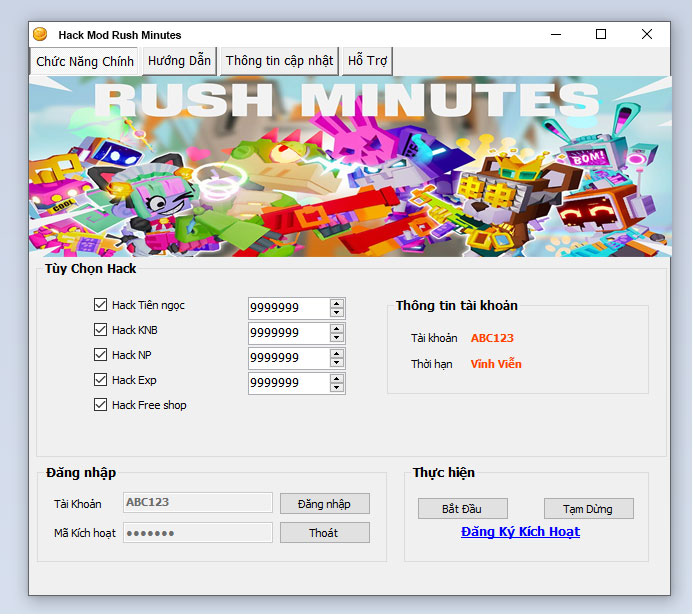Minimize the Hack Mod Rush Minutes window
Screen dimensions: 693x616
coord(556,34)
